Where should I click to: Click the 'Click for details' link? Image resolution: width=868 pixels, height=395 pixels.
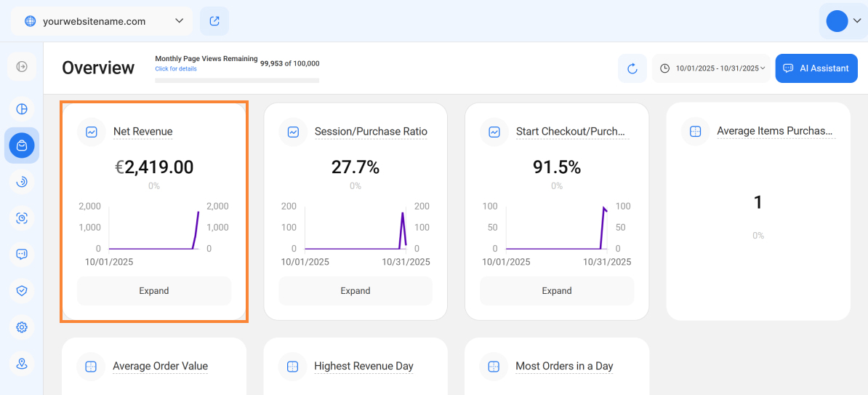(x=176, y=69)
